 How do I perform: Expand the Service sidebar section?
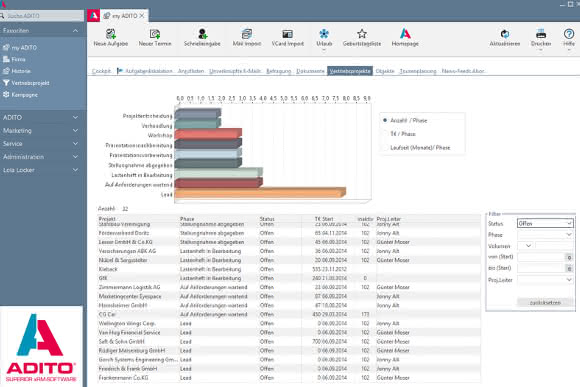[75, 144]
